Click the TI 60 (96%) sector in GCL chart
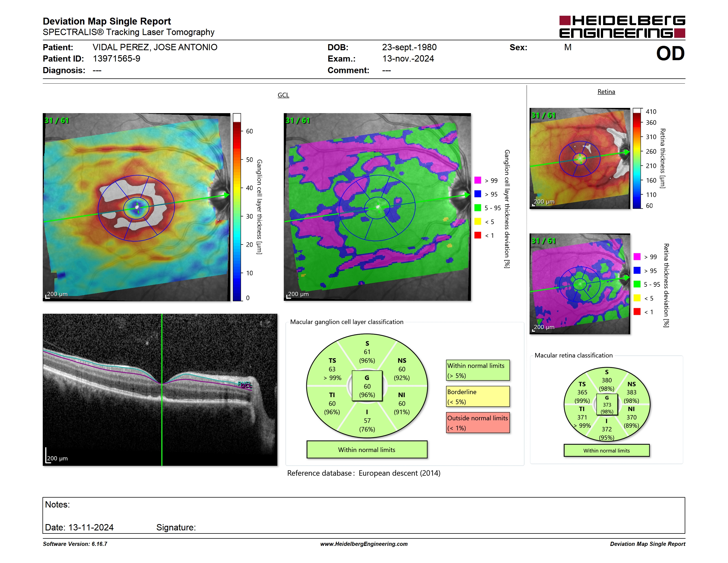728x563 pixels. [332, 403]
